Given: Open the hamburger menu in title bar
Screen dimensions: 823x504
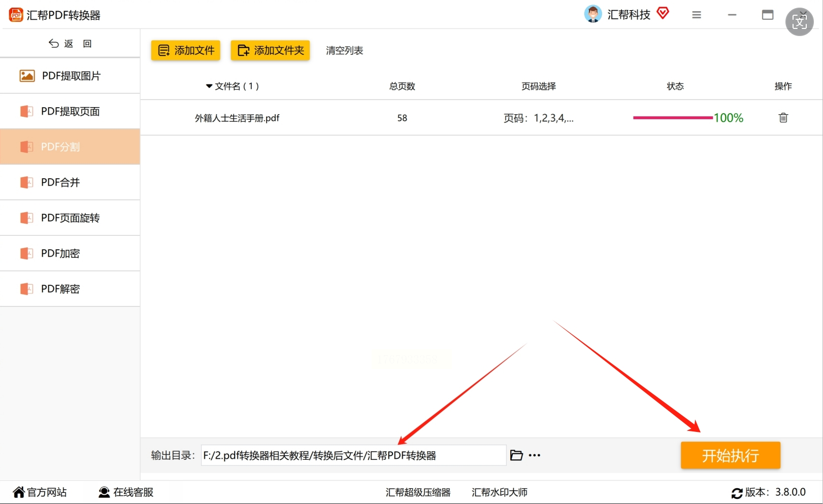Looking at the screenshot, I should pyautogui.click(x=697, y=15).
